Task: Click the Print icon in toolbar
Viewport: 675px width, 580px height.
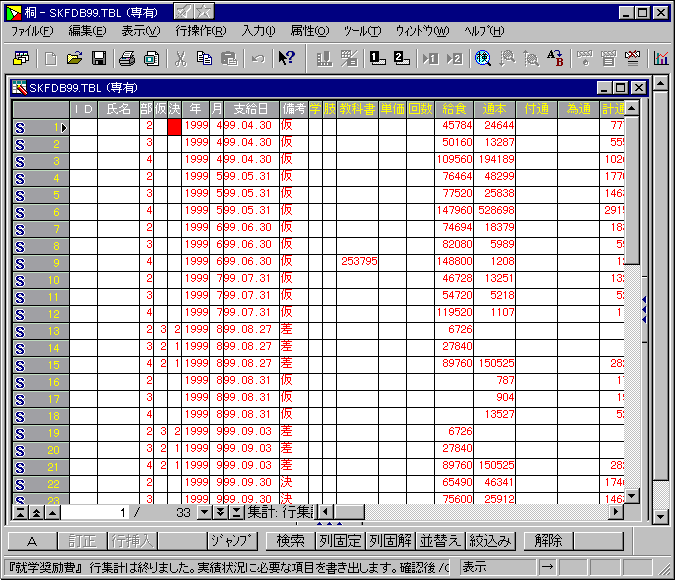Action: pyautogui.click(x=127, y=58)
